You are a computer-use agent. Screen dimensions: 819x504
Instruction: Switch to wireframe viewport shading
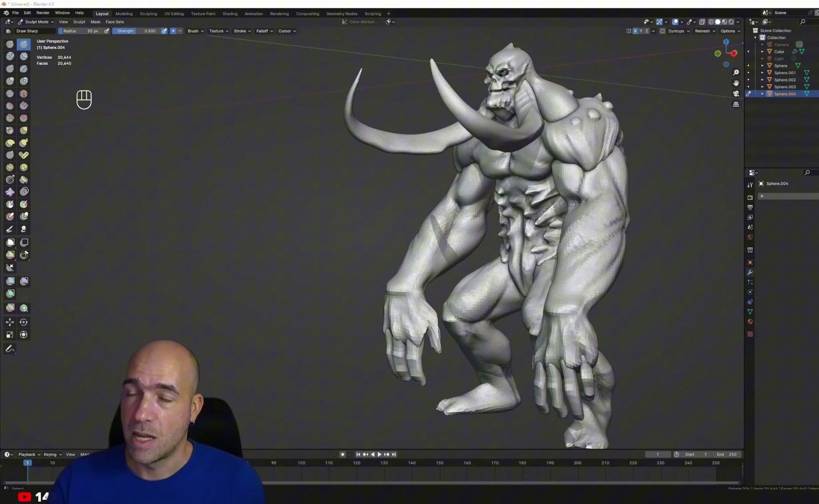[x=711, y=22]
